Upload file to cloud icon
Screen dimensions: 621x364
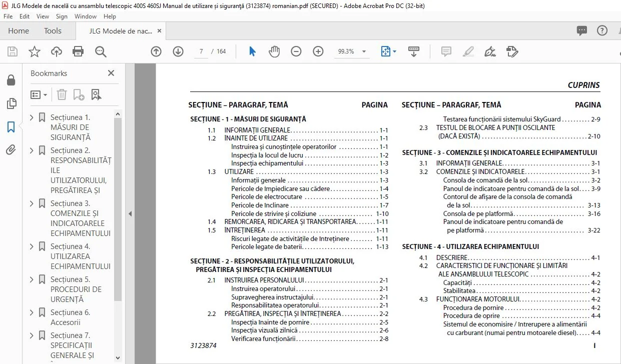click(x=56, y=51)
